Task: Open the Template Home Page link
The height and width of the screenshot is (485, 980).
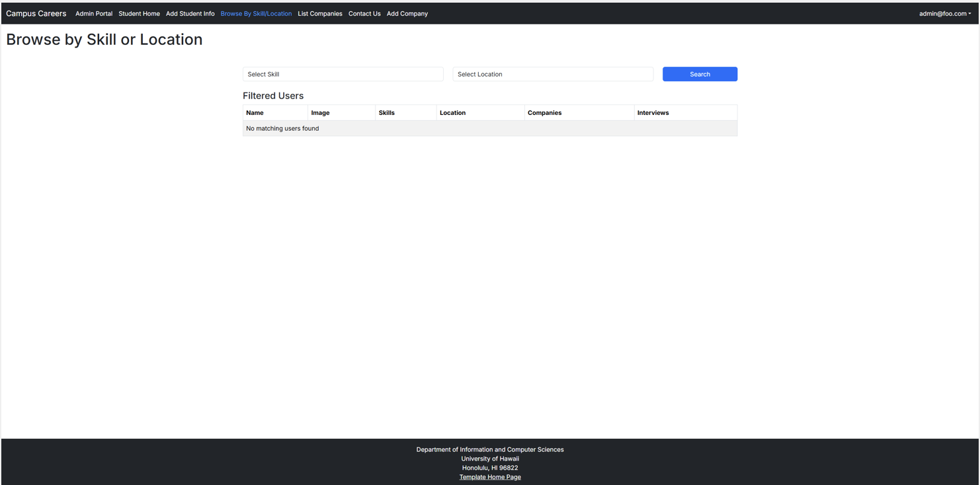Action: [489, 476]
